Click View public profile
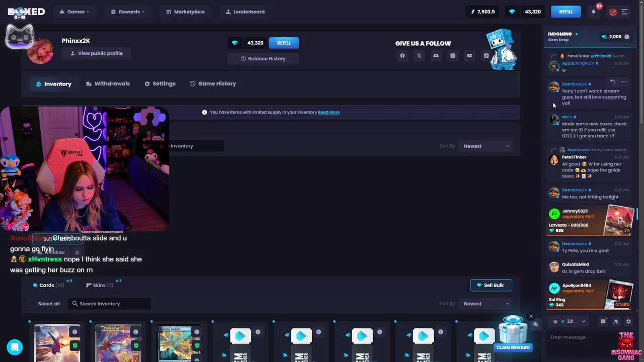The width and height of the screenshot is (644, 362). tap(96, 53)
